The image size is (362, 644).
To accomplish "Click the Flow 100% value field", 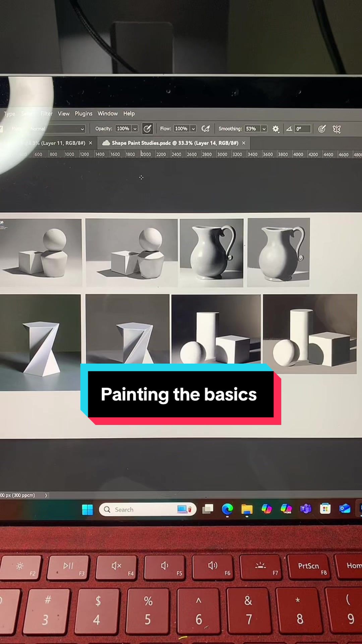I will pyautogui.click(x=181, y=129).
